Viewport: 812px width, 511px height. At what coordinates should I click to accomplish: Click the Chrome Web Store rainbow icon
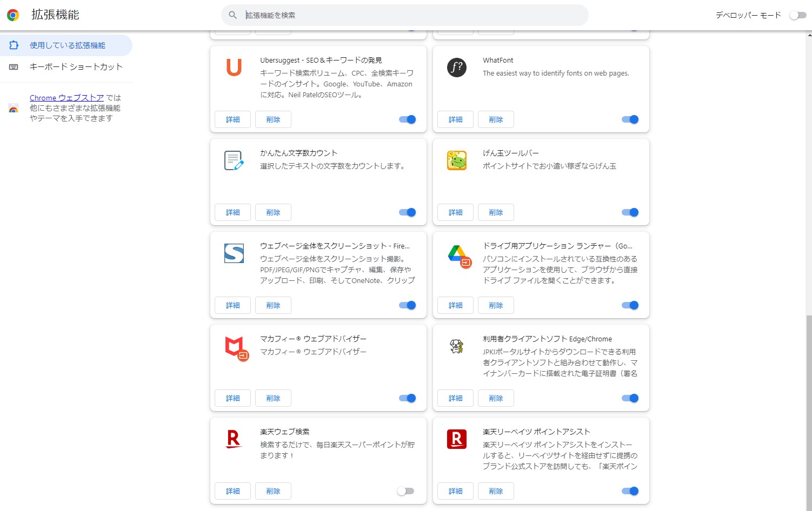[14, 108]
